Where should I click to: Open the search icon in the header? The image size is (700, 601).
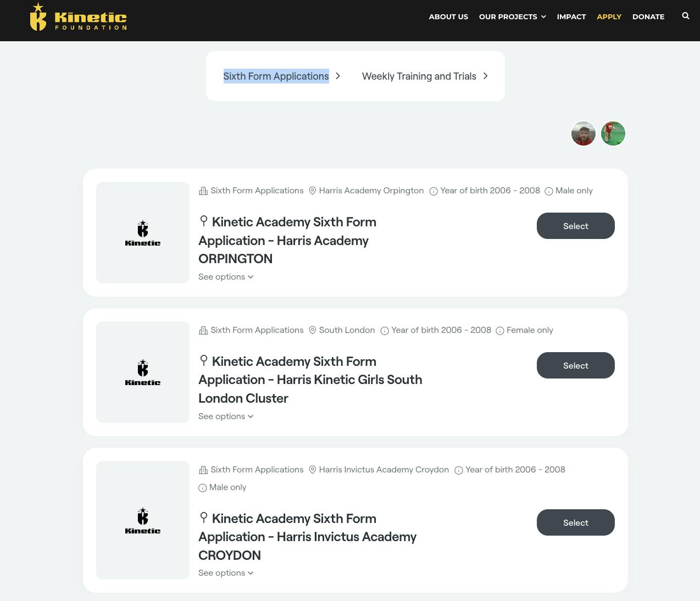pyautogui.click(x=685, y=16)
